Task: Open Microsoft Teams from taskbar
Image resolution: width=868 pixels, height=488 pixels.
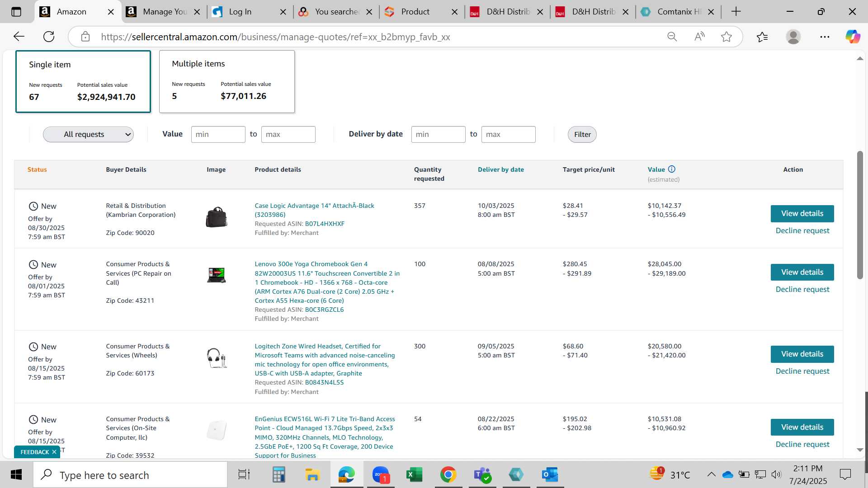Action: point(482,474)
